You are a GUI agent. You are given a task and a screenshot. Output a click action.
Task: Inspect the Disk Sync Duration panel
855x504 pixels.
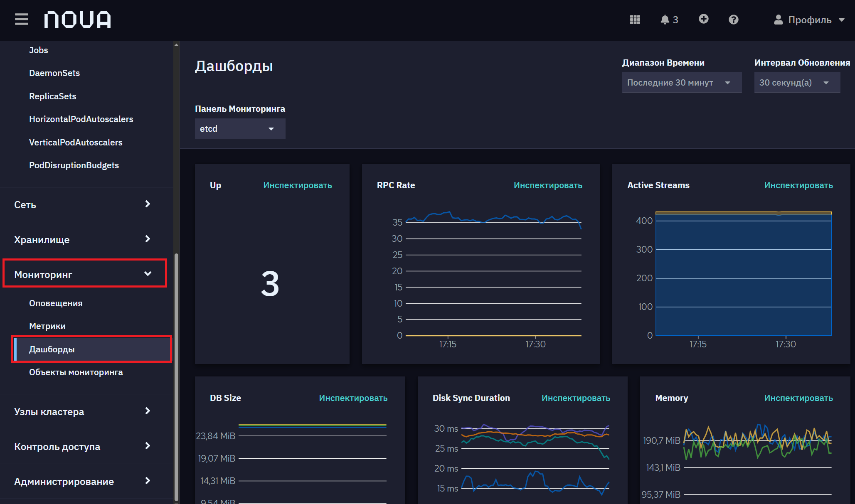point(576,398)
